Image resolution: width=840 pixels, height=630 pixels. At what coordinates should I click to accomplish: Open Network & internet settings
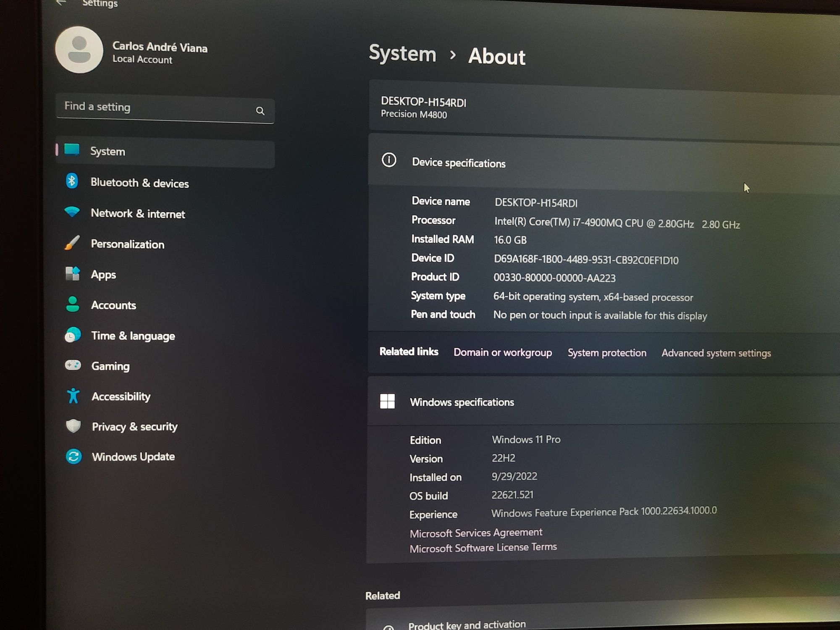[165, 213]
